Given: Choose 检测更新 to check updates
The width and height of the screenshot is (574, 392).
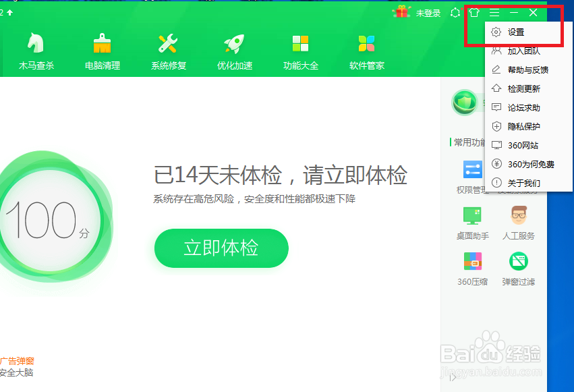Looking at the screenshot, I should tap(529, 88).
